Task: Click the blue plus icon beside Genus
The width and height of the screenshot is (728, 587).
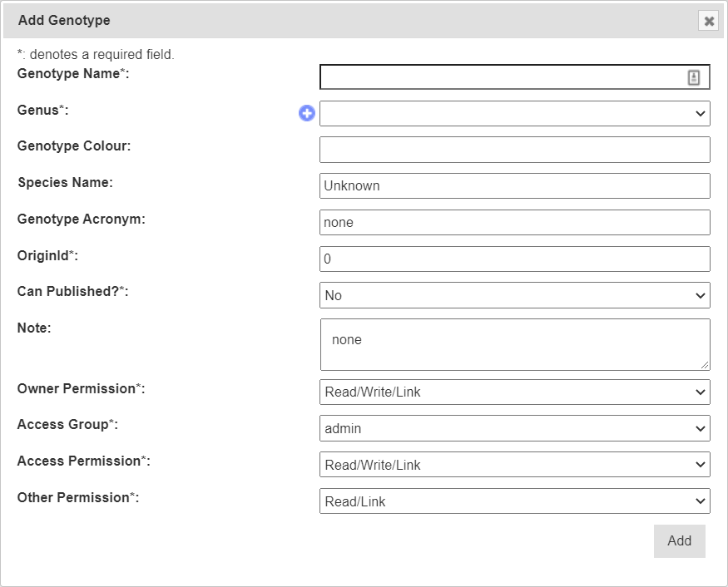Action: (307, 113)
